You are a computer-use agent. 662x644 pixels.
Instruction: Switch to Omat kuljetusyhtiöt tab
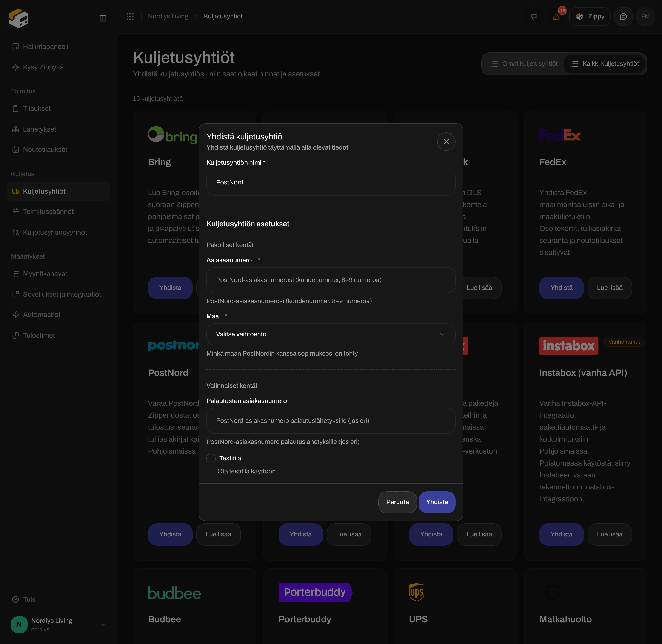(524, 63)
